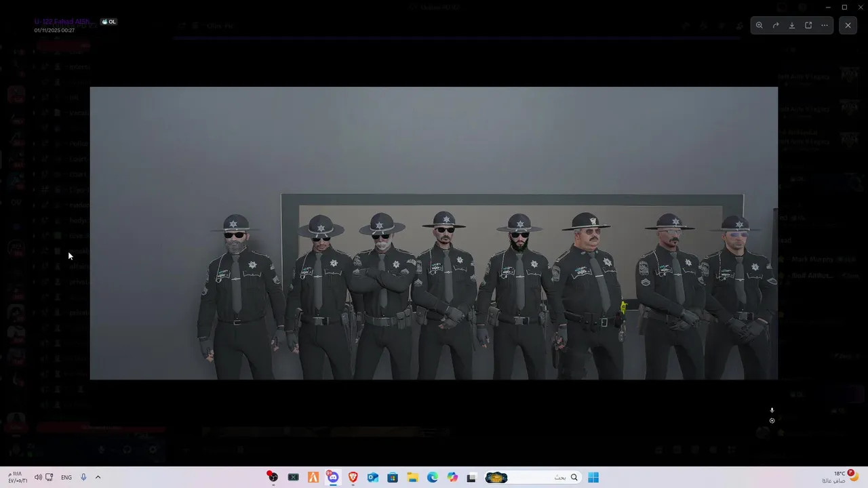Open volume settings from the speaker icon
This screenshot has height=488, width=868.
pyautogui.click(x=39, y=477)
